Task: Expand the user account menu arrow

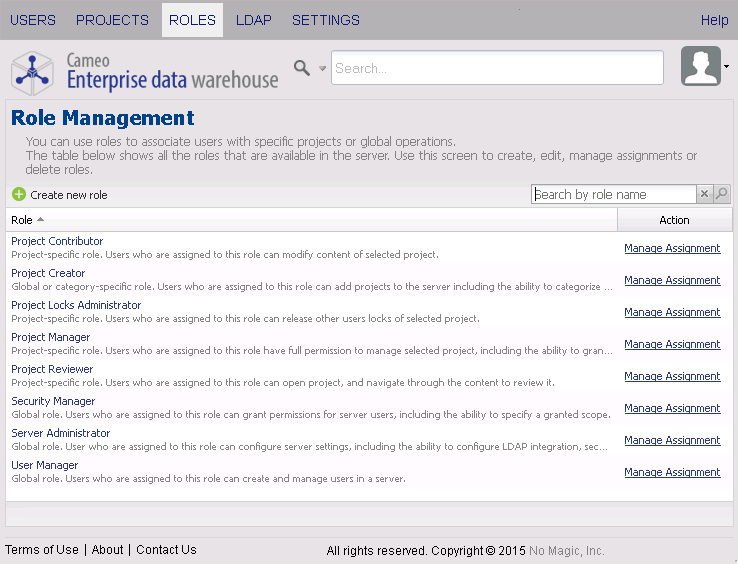Action: 727,67
